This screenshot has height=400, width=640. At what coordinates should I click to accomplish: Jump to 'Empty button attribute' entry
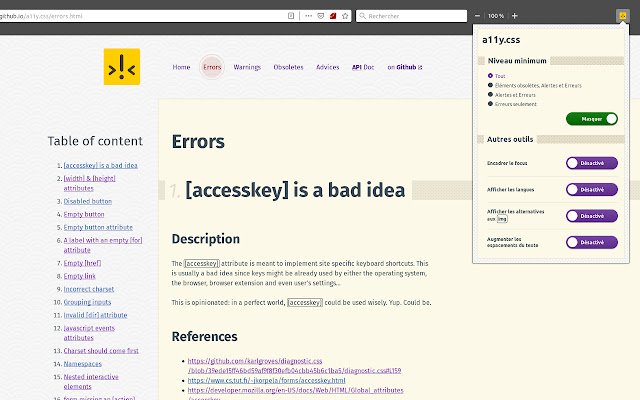coord(98,227)
